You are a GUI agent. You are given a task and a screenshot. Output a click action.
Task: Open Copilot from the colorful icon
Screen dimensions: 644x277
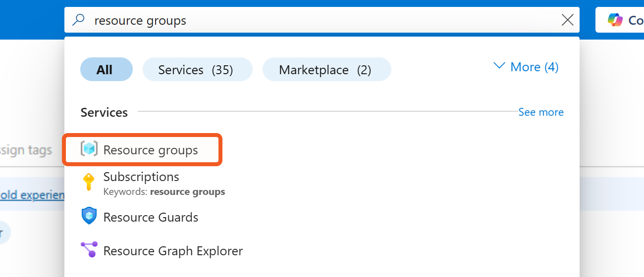[x=615, y=20]
